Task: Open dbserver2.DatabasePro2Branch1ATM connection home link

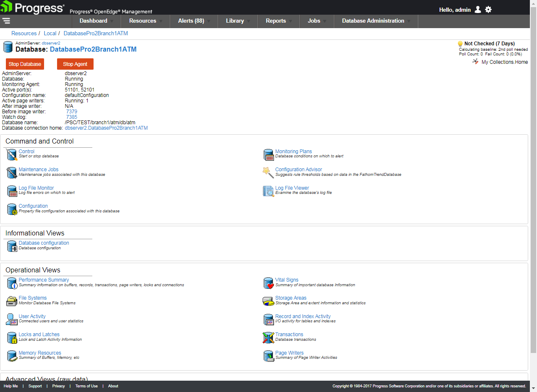Action: click(106, 128)
